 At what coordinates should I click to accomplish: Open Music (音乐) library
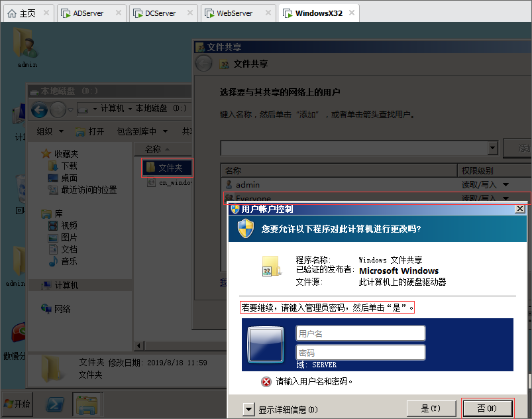(63, 261)
